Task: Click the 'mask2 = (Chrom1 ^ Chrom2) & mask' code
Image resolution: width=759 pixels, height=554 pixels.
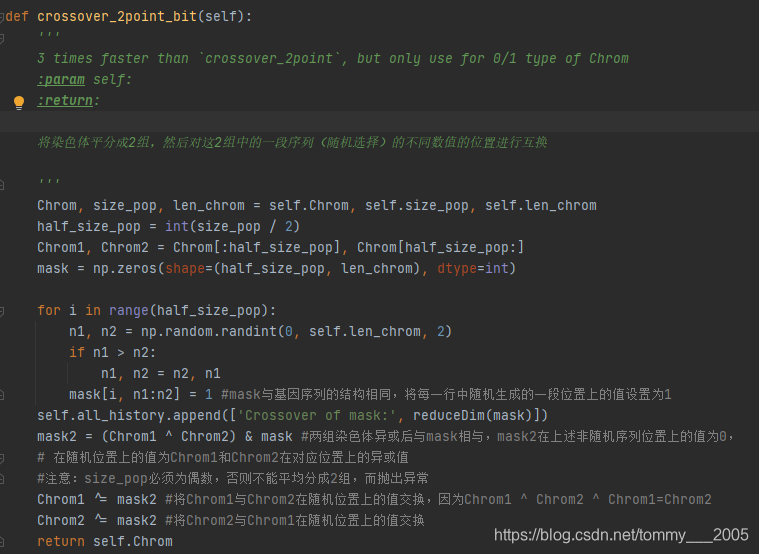Action: pyautogui.click(x=165, y=436)
